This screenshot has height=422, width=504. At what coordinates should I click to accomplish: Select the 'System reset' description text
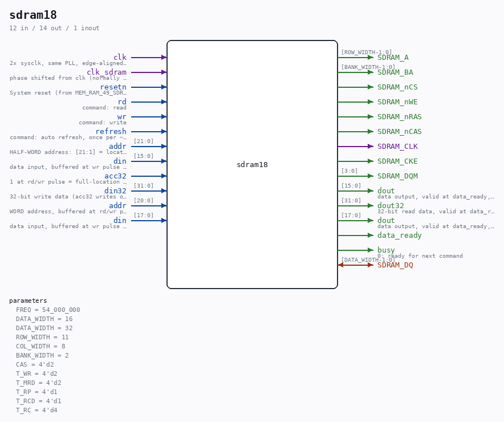click(68, 92)
